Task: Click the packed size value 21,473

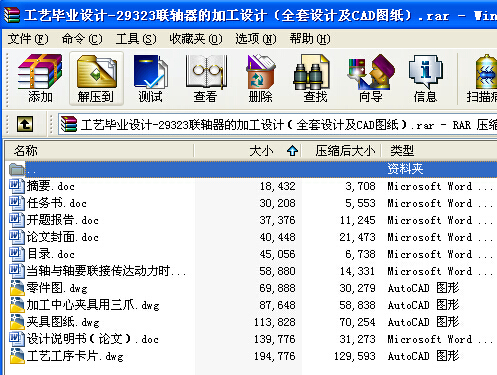Action: point(358,237)
